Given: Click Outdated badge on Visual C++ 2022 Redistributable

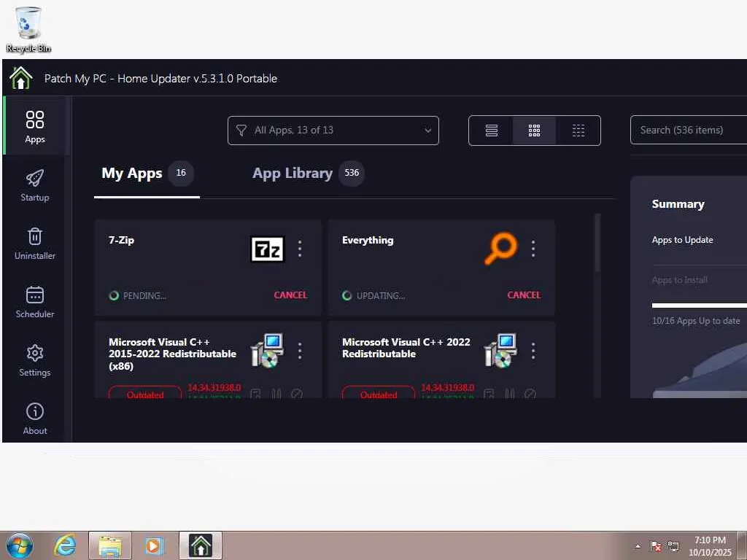Looking at the screenshot, I should 379,393.
